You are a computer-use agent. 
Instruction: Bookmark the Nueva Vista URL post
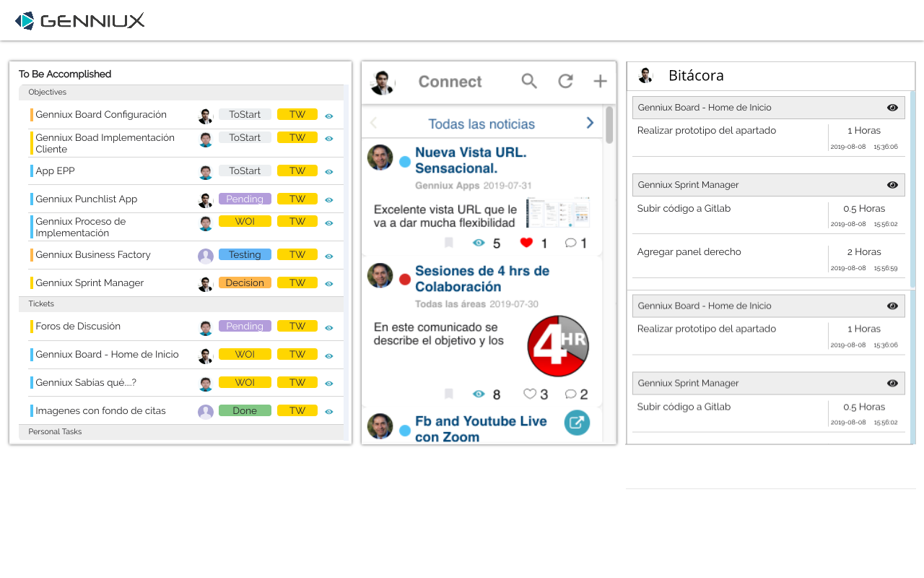point(448,243)
